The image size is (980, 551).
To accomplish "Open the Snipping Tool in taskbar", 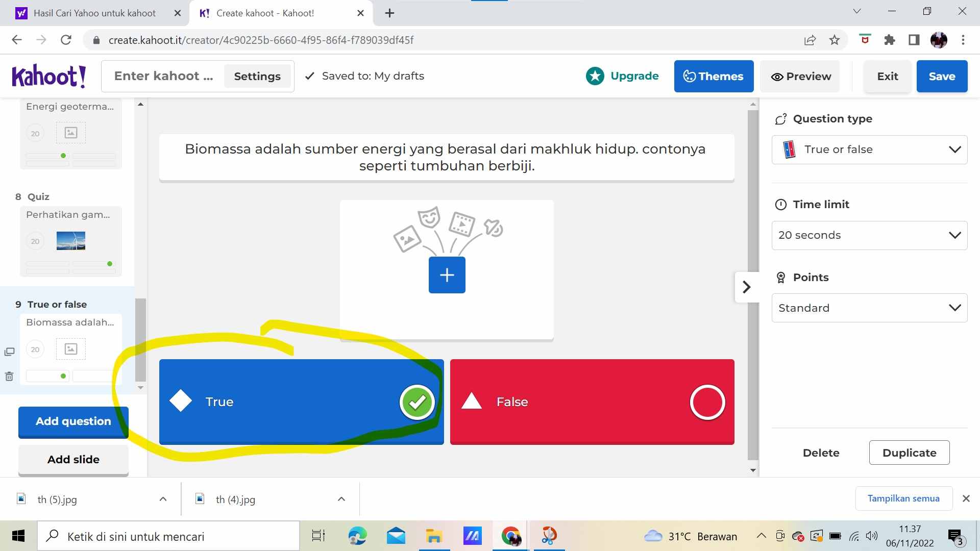I will point(549,536).
